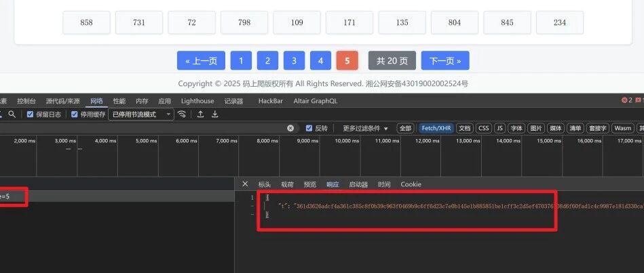644x273 pixels.
Task: Click the number box 845
Action: tap(507, 22)
